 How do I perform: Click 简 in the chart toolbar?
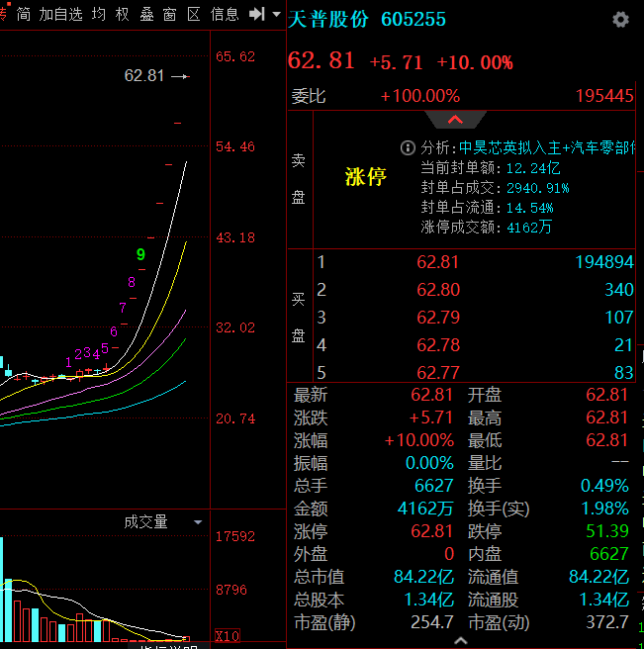(24, 15)
